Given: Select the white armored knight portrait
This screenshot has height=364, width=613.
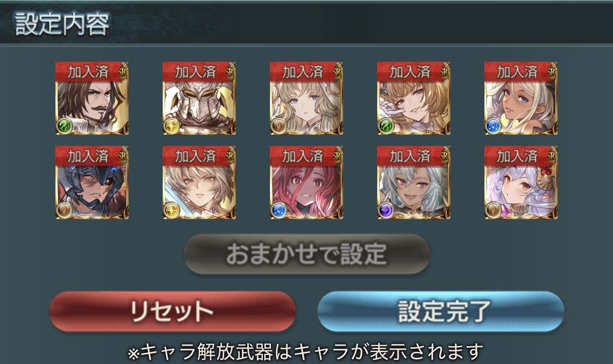Looking at the screenshot, I should (199, 98).
